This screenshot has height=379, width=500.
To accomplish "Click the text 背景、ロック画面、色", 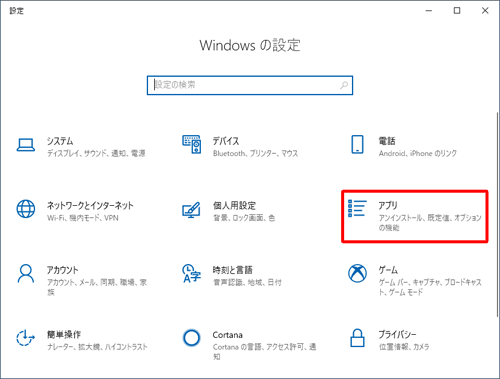I will pyautogui.click(x=244, y=218).
